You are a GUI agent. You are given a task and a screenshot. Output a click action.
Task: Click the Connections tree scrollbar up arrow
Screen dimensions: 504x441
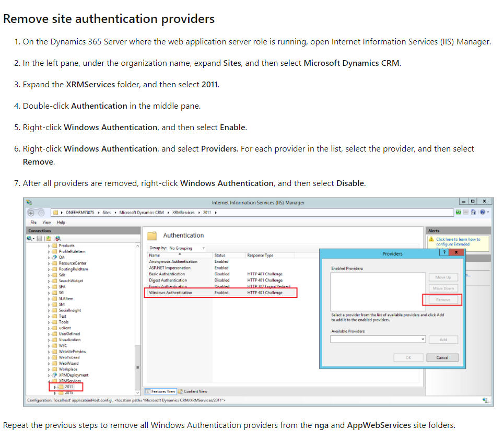[x=137, y=246]
